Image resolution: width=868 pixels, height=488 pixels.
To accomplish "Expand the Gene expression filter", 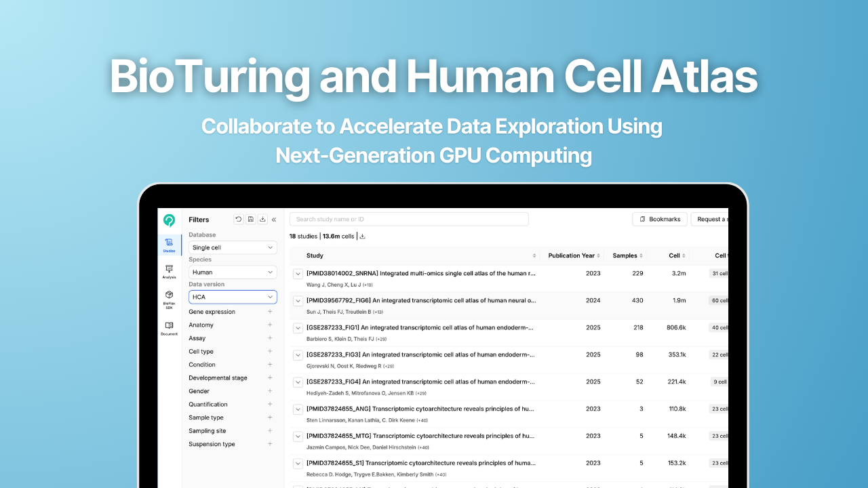I will pos(270,312).
